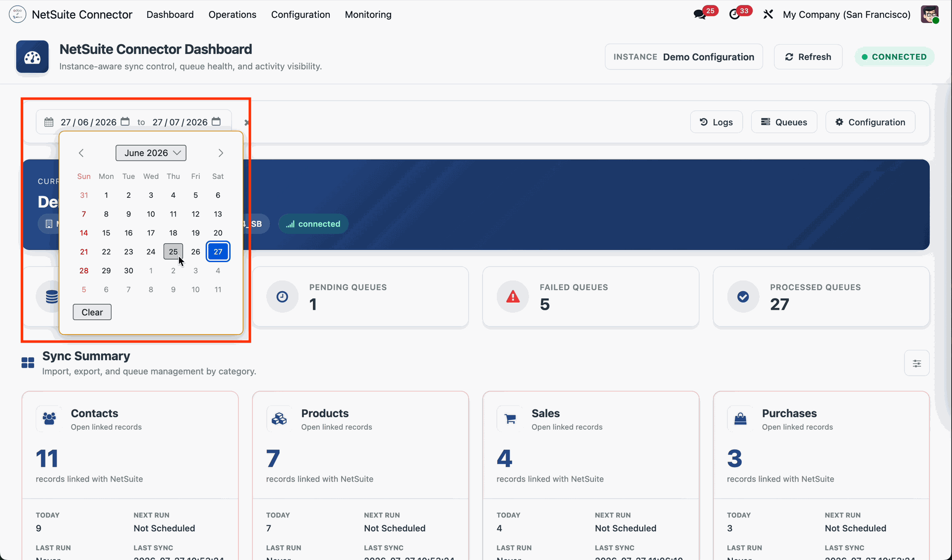Click Contacts count 11
The height and width of the screenshot is (560, 952).
[47, 458]
